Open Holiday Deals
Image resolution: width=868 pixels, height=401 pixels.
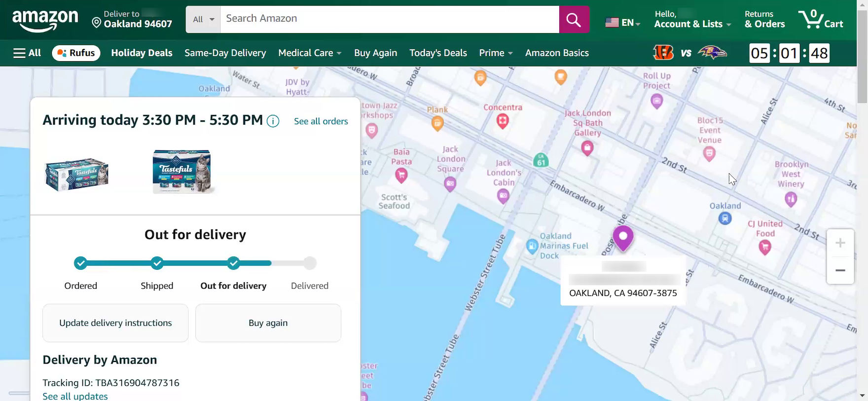coord(142,53)
